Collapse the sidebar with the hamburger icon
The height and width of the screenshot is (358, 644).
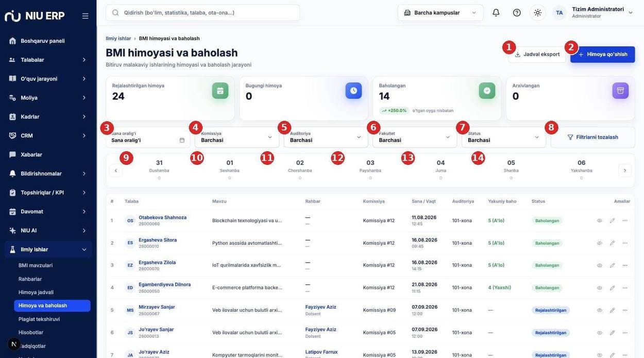(85, 16)
